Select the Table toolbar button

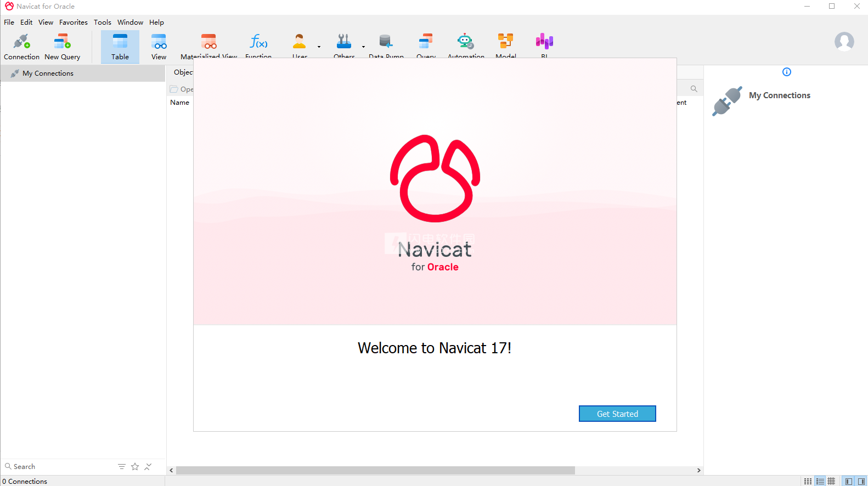coord(120,47)
